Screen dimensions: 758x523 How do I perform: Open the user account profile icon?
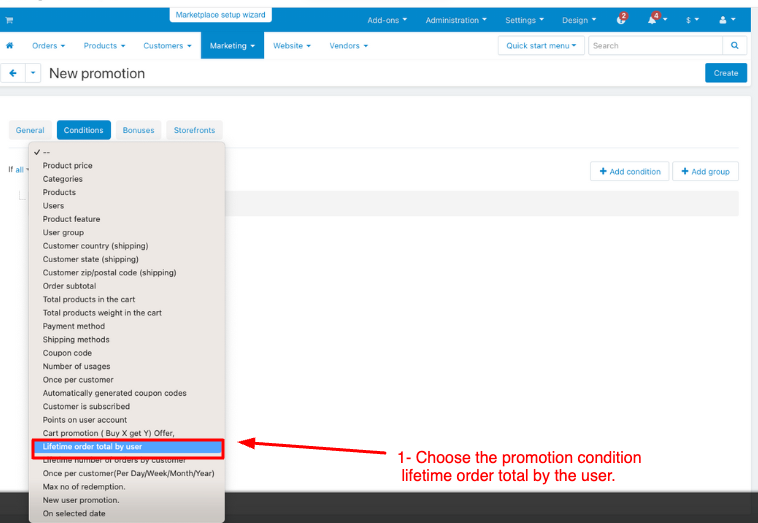point(725,20)
